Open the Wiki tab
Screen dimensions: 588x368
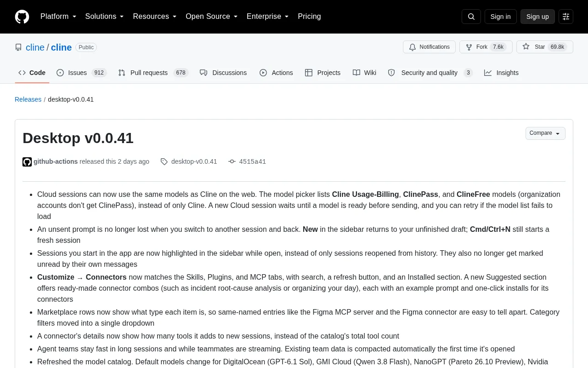(x=365, y=73)
